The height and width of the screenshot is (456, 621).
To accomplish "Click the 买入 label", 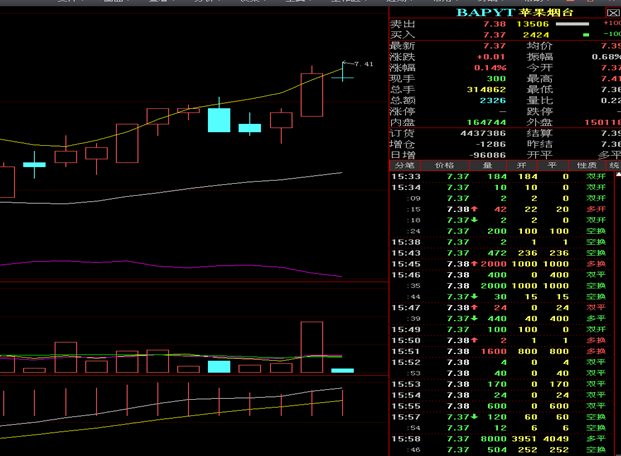I will click(402, 35).
